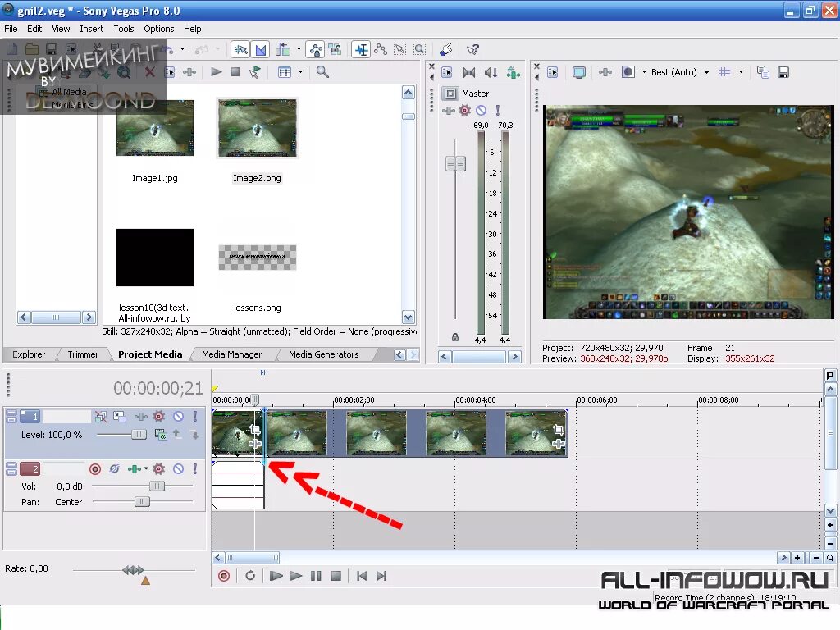Viewport: 840px width, 630px height.
Task: Click audio track 2 Vol slider handle
Action: point(157,486)
